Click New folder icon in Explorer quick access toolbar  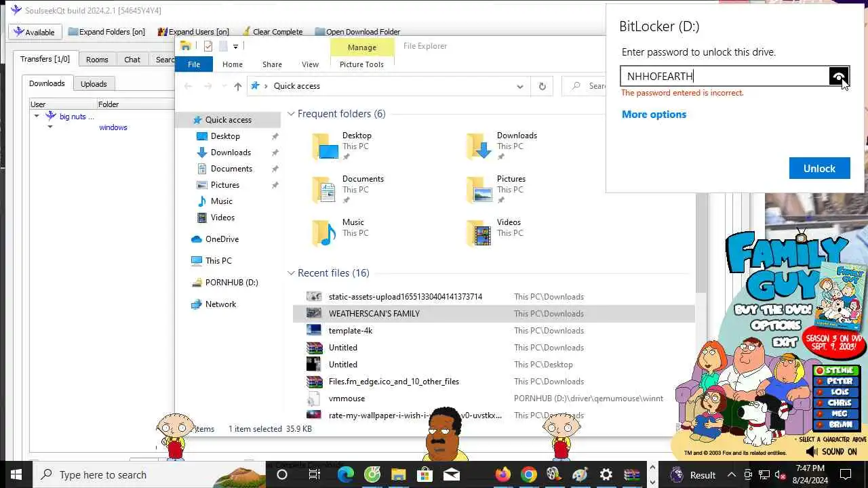coord(222,46)
